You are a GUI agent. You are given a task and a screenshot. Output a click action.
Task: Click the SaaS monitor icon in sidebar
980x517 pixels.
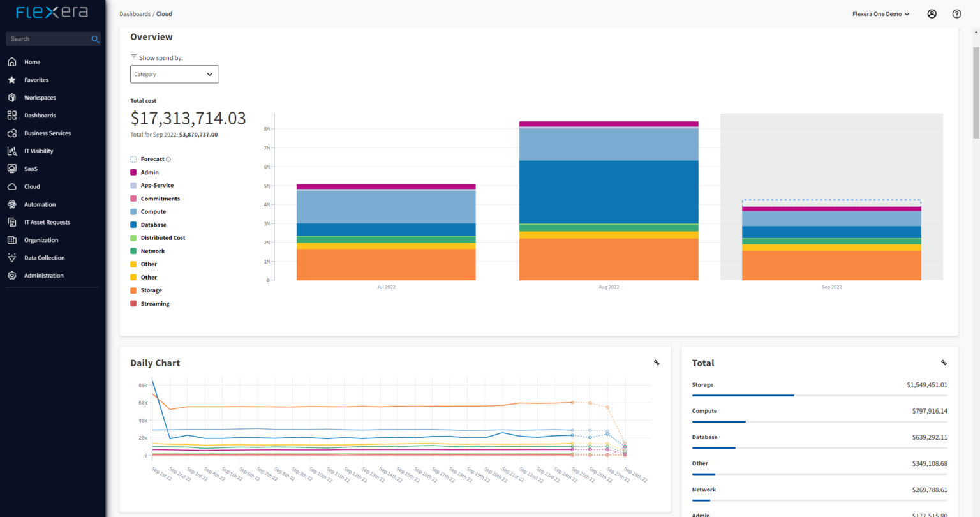click(11, 169)
